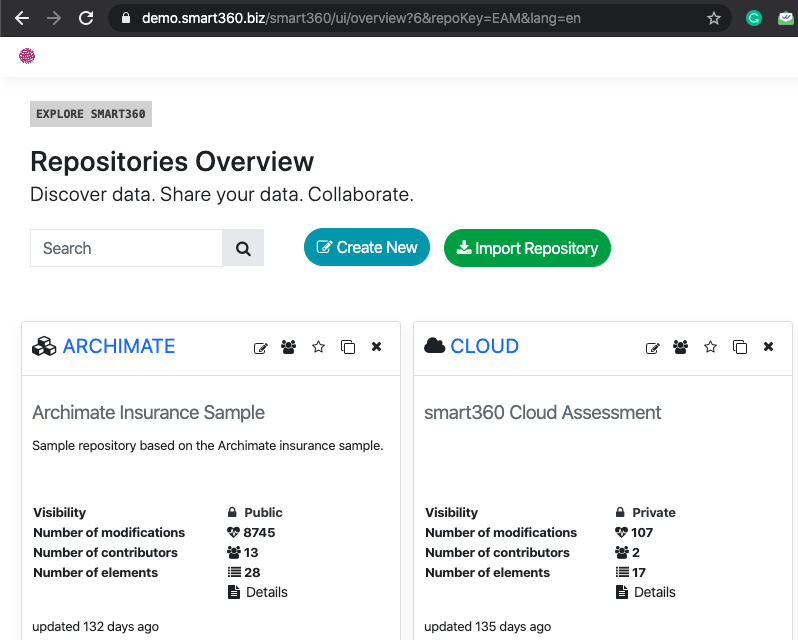Open Details of CLOUD repository
This screenshot has width=798, height=640.
(x=654, y=592)
